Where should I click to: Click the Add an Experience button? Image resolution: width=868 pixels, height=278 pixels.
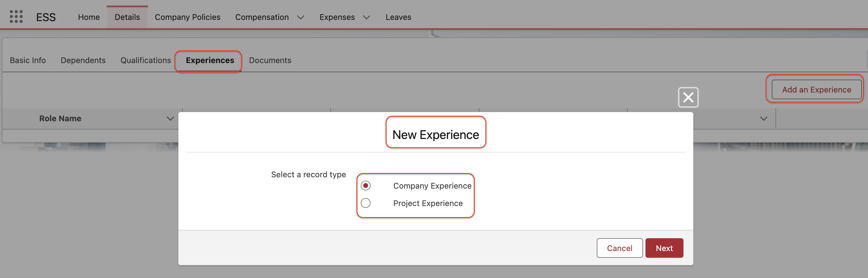click(816, 89)
